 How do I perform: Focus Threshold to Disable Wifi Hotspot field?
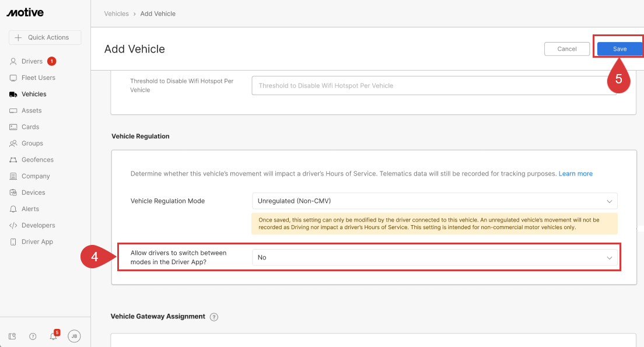point(434,85)
